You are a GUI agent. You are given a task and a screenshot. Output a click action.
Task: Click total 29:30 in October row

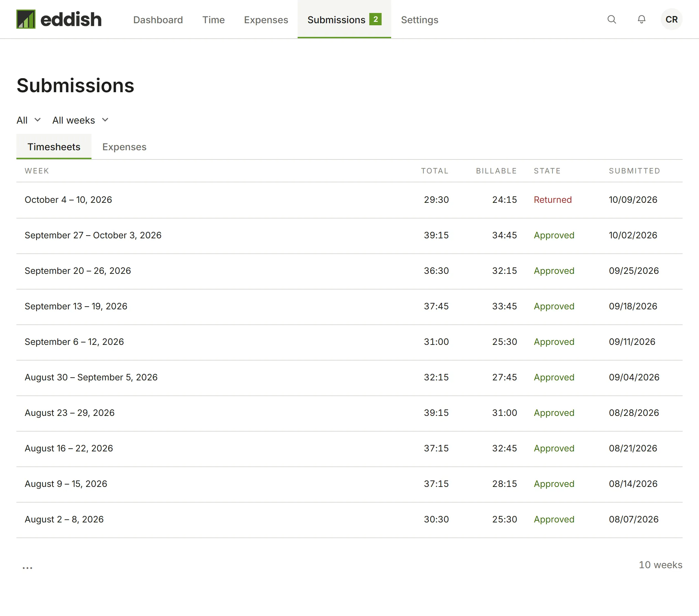tap(436, 200)
